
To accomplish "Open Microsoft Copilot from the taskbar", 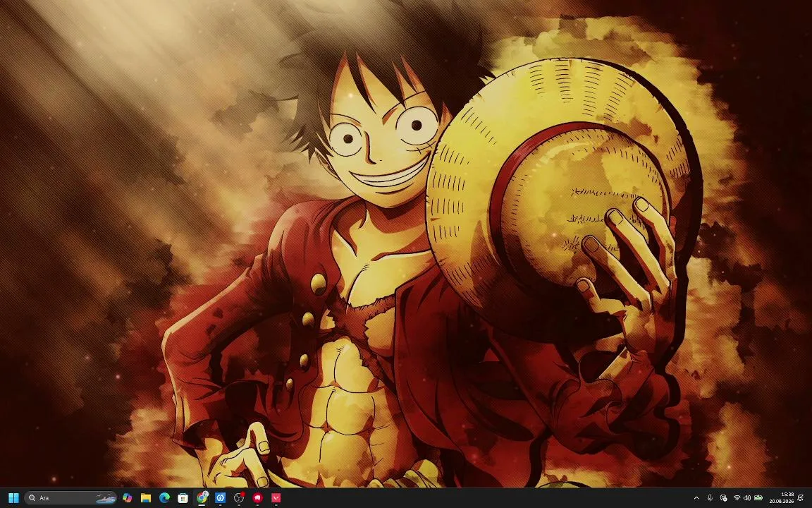I will tap(128, 498).
